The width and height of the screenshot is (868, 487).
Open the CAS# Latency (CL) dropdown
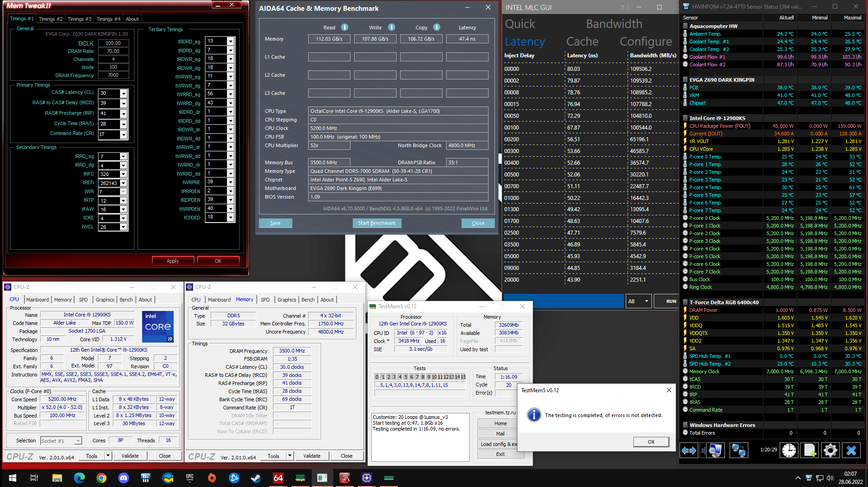pos(123,93)
